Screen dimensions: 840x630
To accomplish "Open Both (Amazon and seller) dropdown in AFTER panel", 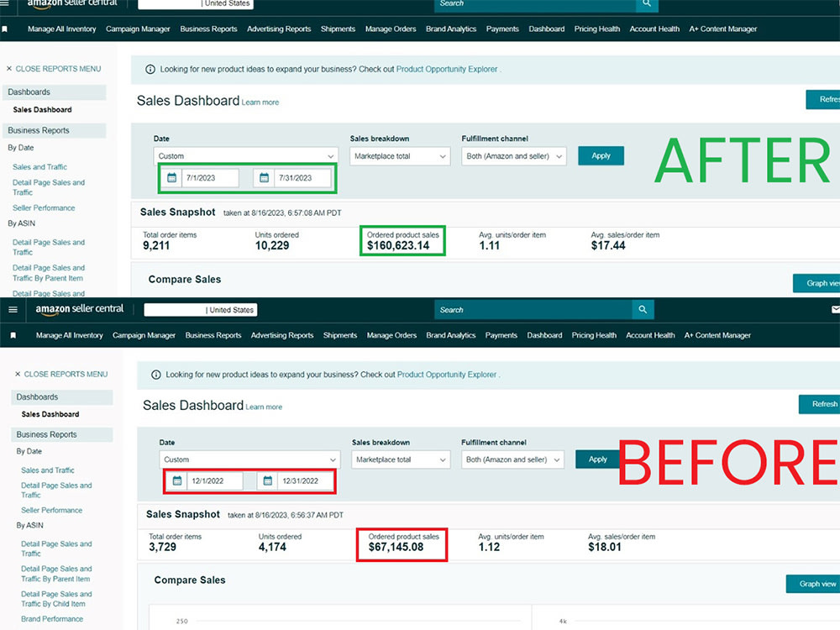I will pyautogui.click(x=514, y=156).
